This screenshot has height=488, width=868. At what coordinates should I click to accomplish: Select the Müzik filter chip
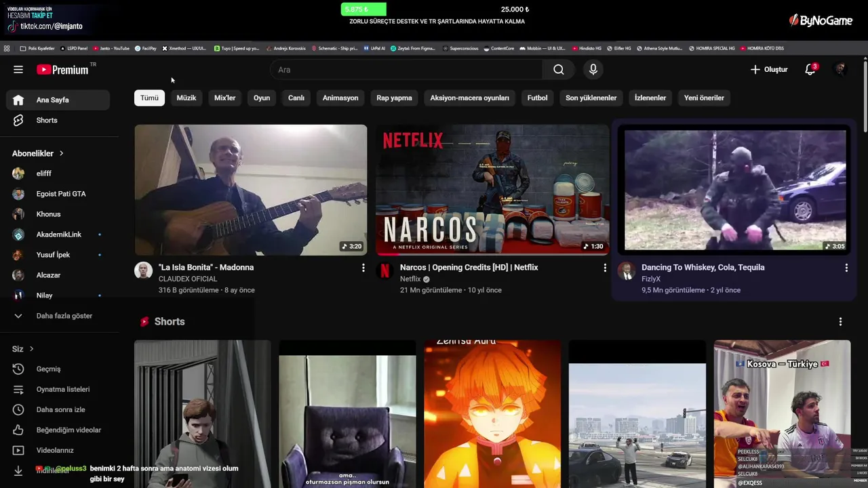186,98
